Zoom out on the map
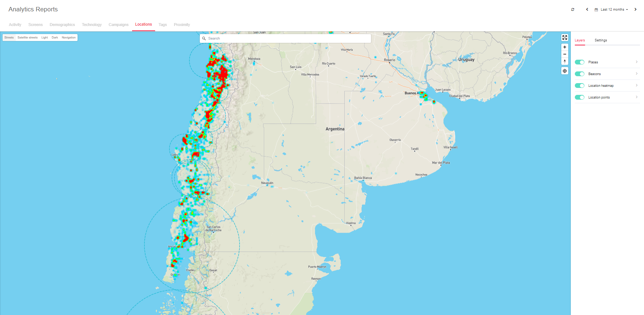This screenshot has height=315, width=644. (565, 54)
